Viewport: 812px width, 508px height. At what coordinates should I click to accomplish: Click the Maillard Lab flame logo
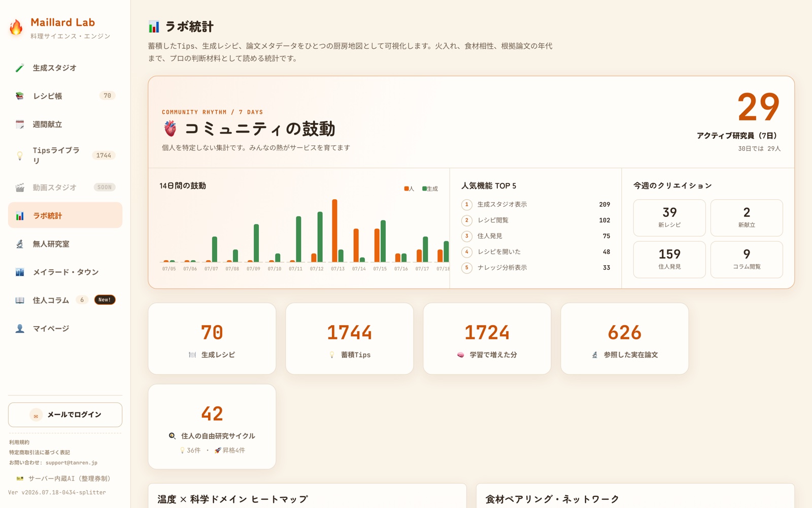point(16,27)
